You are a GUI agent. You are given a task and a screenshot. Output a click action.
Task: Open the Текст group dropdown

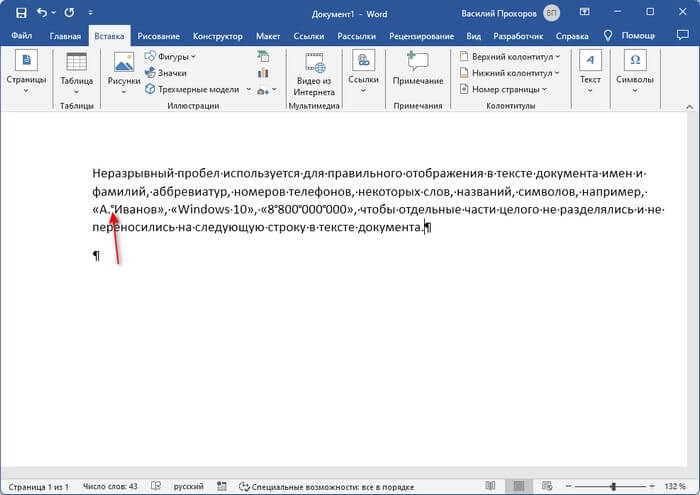pyautogui.click(x=590, y=73)
